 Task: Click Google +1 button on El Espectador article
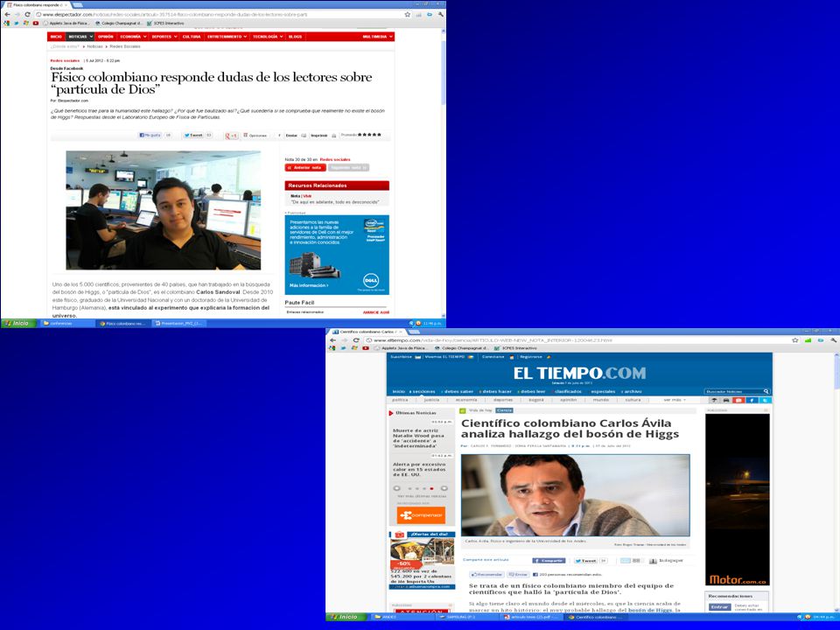click(231, 136)
